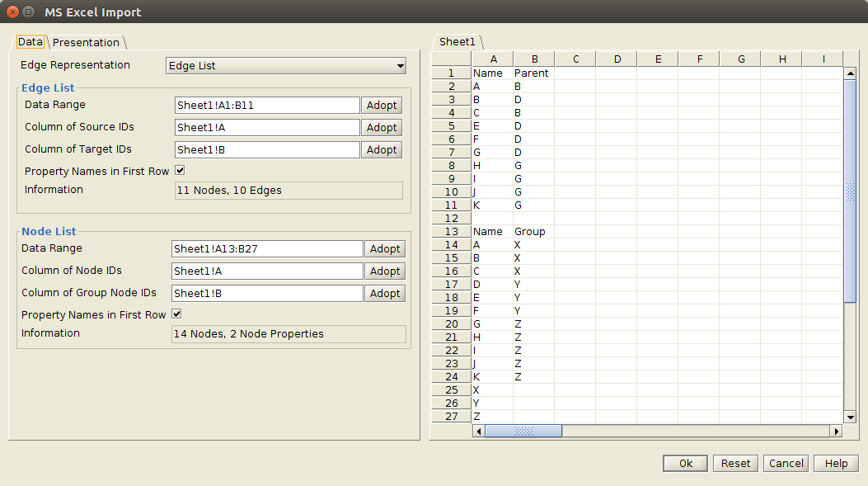Click the Reset button

coord(735,463)
